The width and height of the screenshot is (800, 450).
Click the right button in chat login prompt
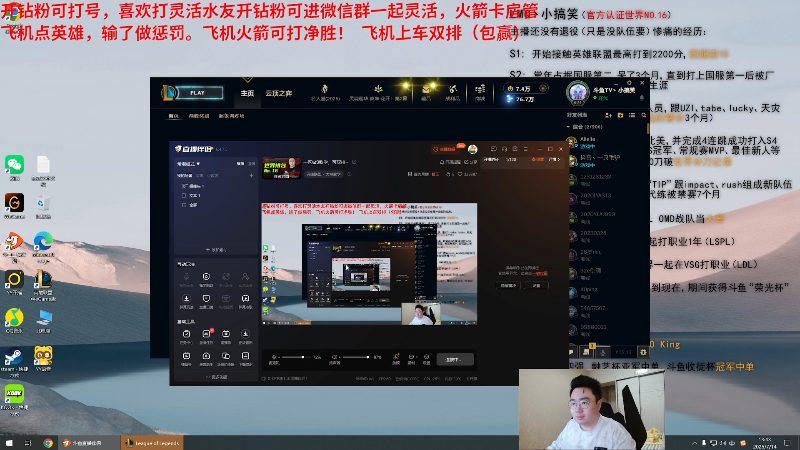[537, 286]
